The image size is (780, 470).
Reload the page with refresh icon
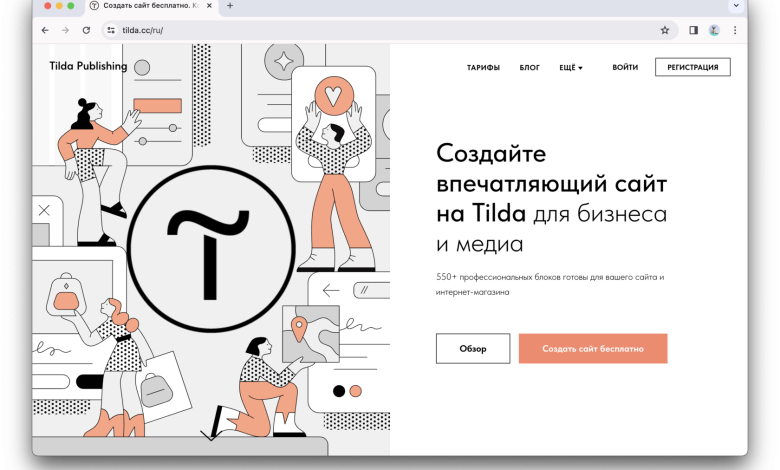pos(86,30)
